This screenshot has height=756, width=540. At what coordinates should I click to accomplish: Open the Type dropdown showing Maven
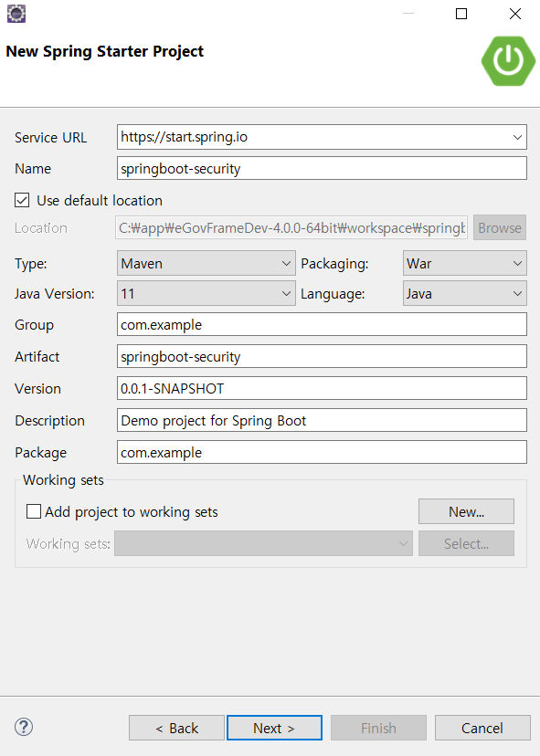point(206,263)
